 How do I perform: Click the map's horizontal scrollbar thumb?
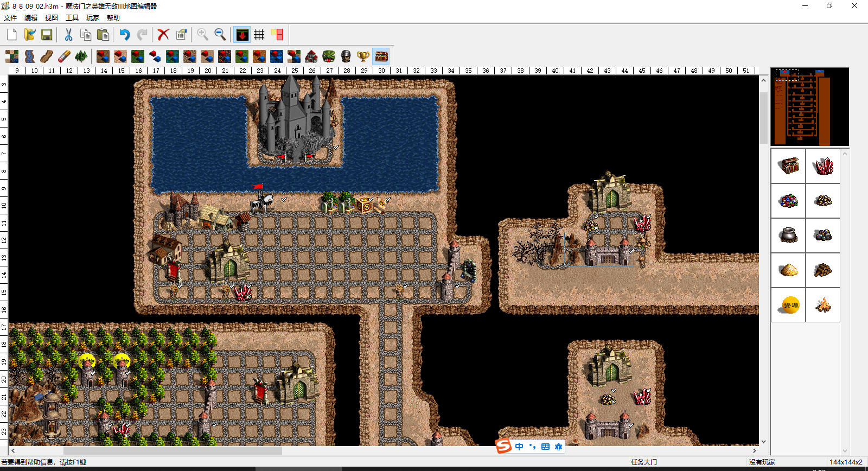click(173, 450)
